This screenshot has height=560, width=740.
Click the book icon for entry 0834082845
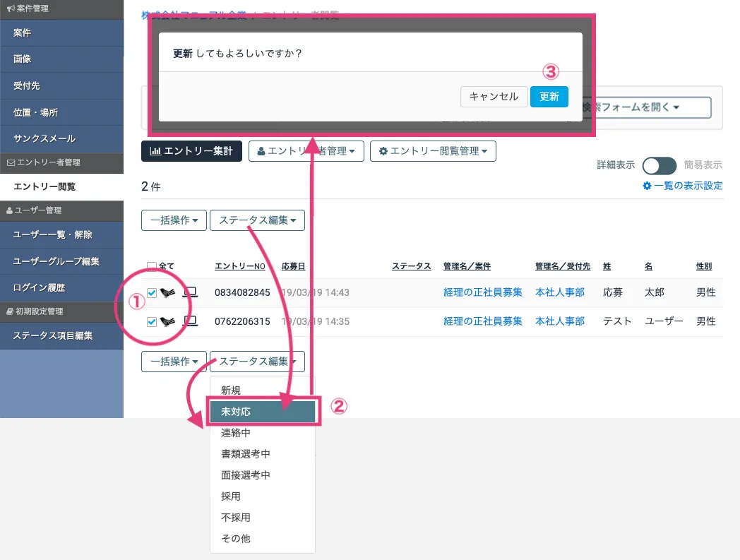(167, 292)
